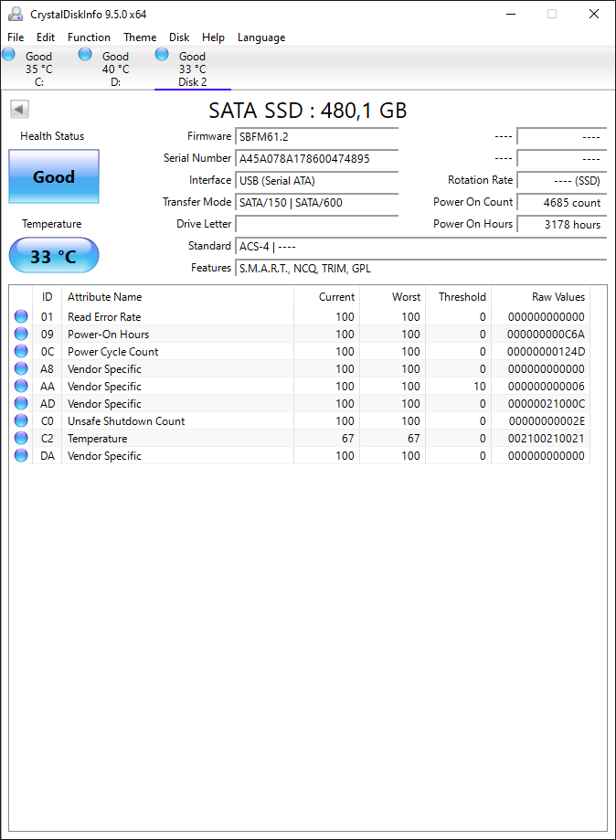Click the Serial Number field
Screen dimensions: 616x840
[x=317, y=158]
